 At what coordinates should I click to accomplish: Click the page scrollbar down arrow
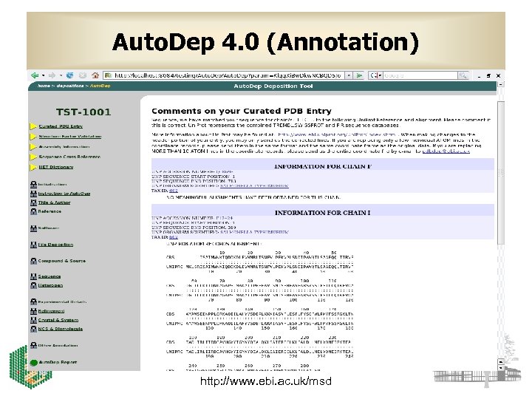500,368
